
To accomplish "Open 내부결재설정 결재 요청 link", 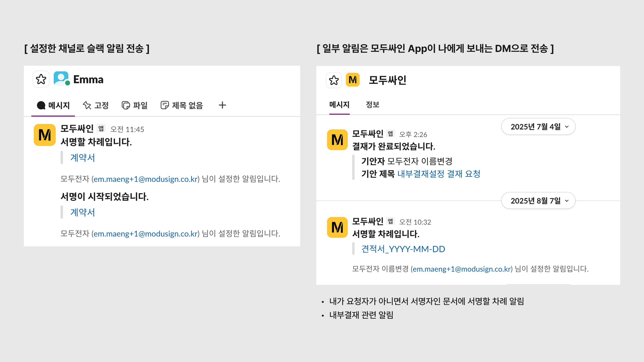I will [x=439, y=174].
